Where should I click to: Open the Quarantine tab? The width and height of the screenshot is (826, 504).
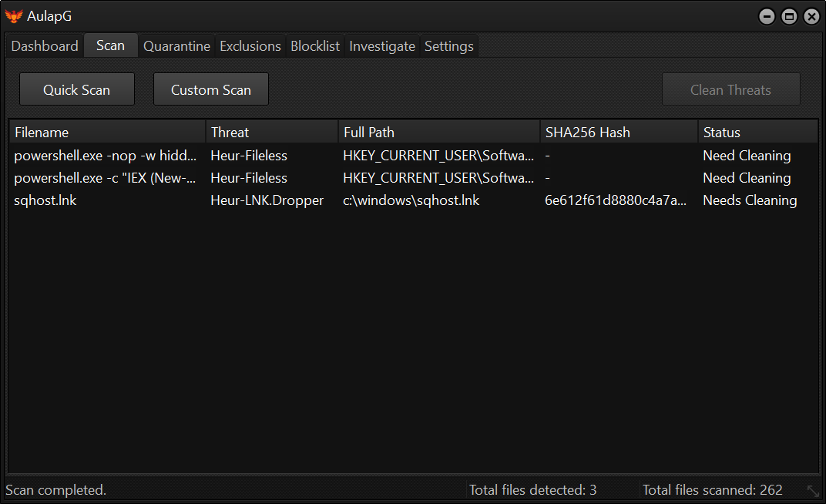176,46
